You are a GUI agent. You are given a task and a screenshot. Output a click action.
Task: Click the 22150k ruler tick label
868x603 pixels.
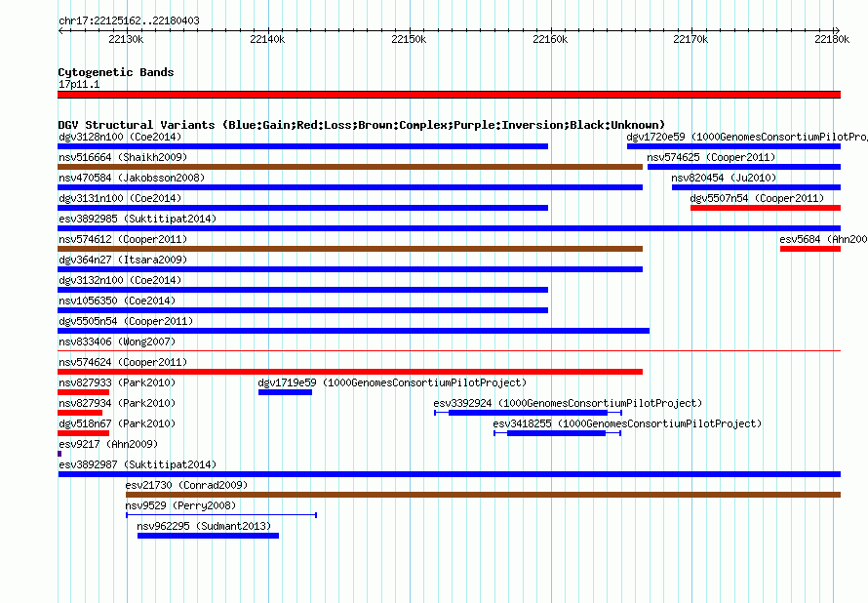[x=409, y=39]
